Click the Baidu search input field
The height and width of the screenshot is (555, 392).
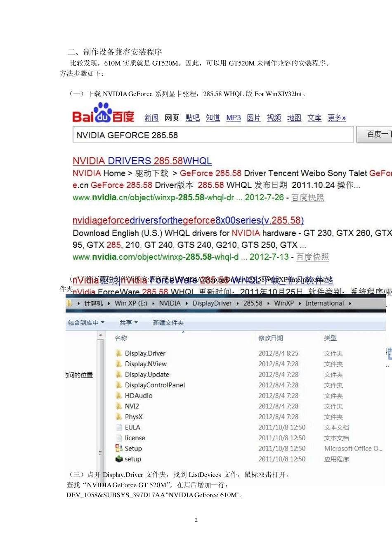click(213, 135)
